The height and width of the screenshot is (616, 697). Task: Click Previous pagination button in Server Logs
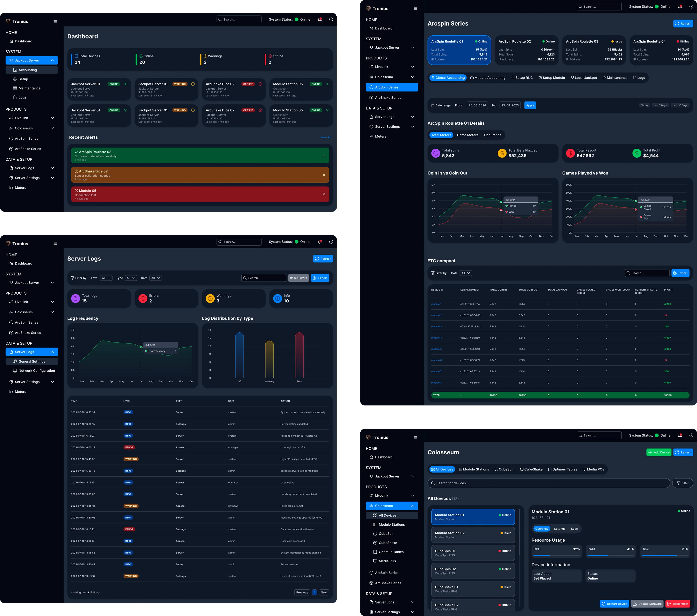302,593
